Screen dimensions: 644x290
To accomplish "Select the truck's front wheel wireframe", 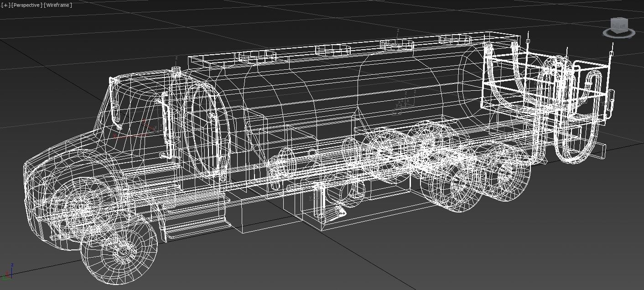I will (119, 249).
